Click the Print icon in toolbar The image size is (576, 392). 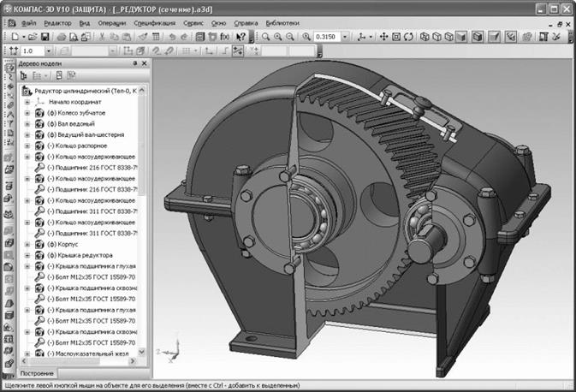click(x=62, y=38)
